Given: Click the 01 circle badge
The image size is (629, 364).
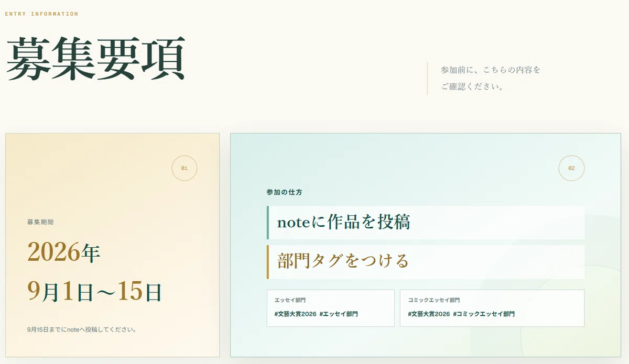Looking at the screenshot, I should pos(185,168).
